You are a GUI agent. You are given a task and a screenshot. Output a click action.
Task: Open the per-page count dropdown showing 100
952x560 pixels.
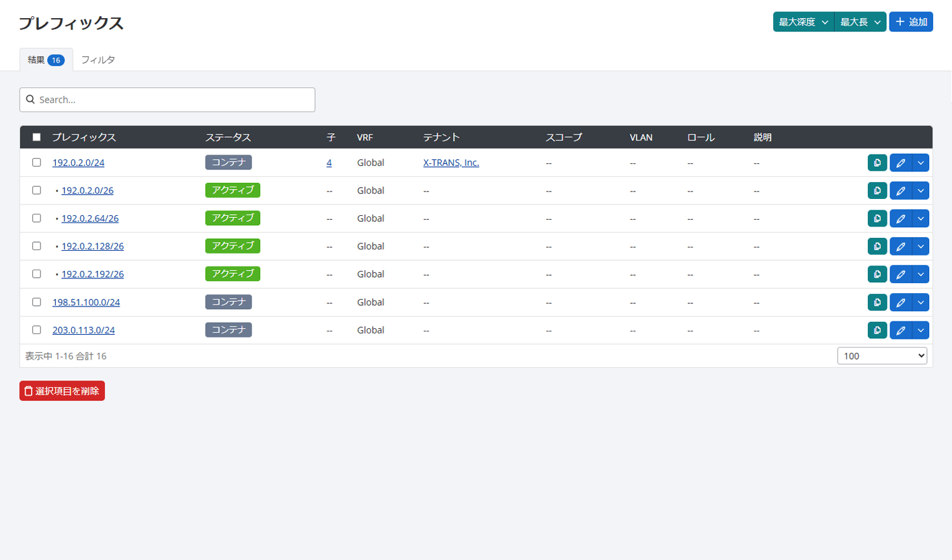click(881, 356)
